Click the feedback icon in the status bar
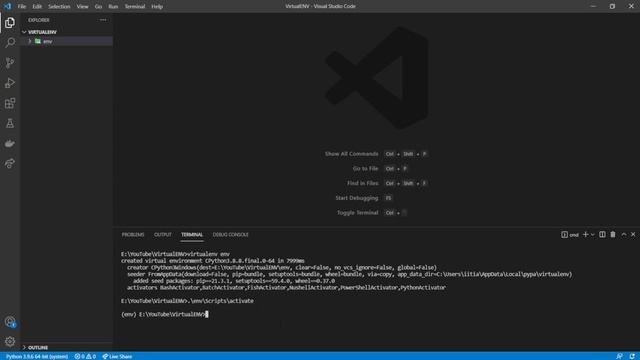Image resolution: width=640 pixels, height=360 pixels. [619, 356]
